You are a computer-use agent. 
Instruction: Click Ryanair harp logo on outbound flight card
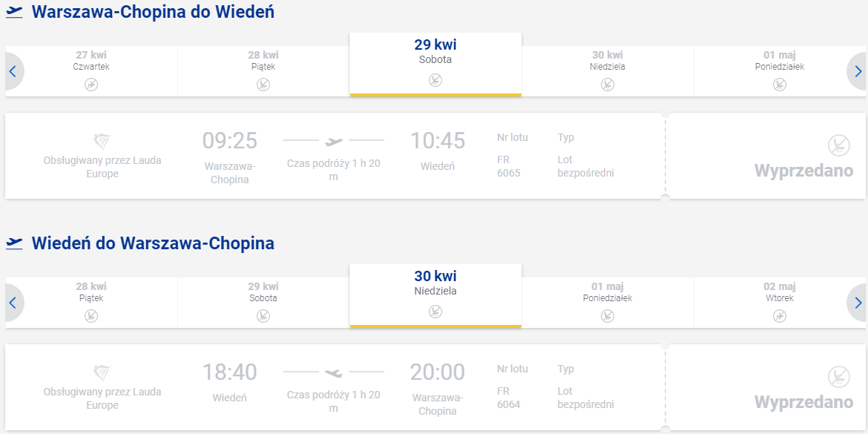tap(102, 142)
